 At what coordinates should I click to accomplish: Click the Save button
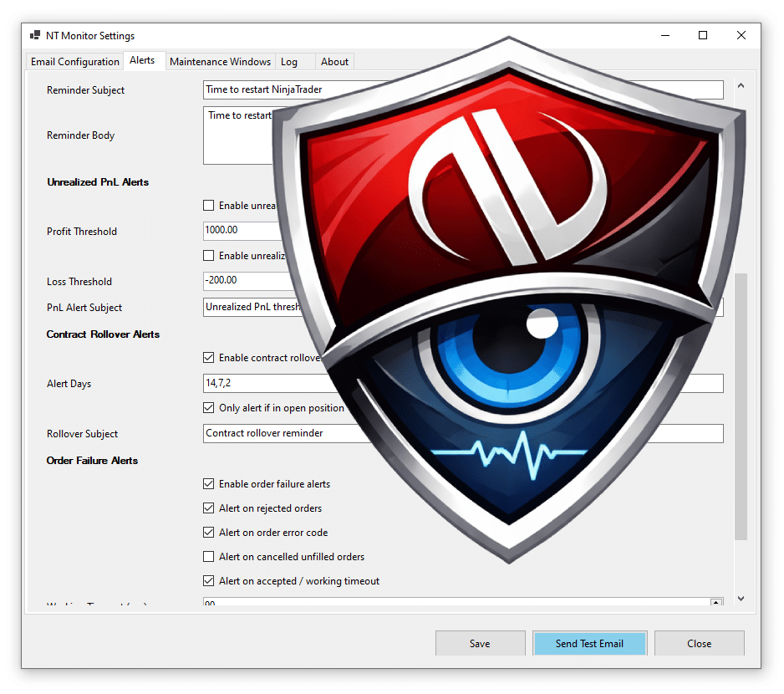click(480, 643)
